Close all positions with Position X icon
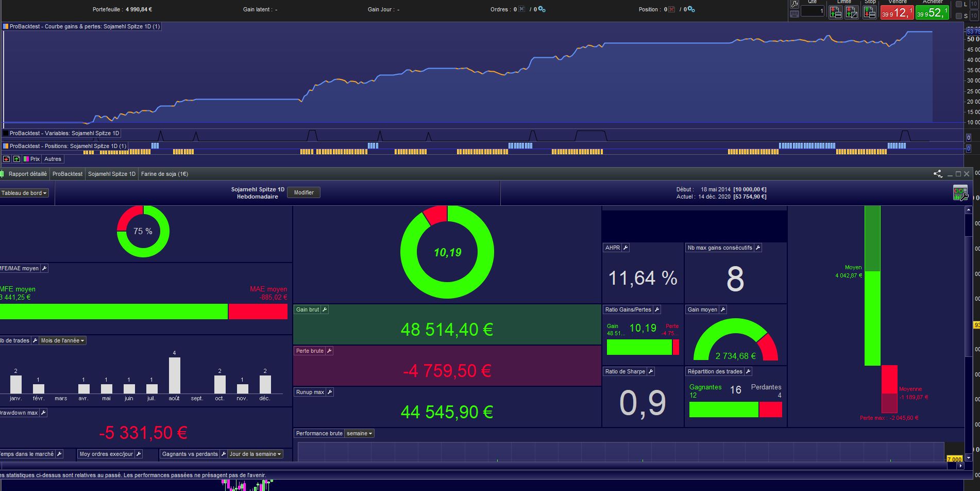This screenshot has width=980, height=491. 672,9
